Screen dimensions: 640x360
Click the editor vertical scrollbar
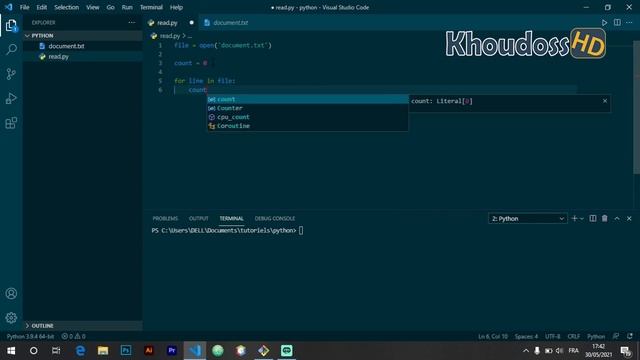pos(636,108)
